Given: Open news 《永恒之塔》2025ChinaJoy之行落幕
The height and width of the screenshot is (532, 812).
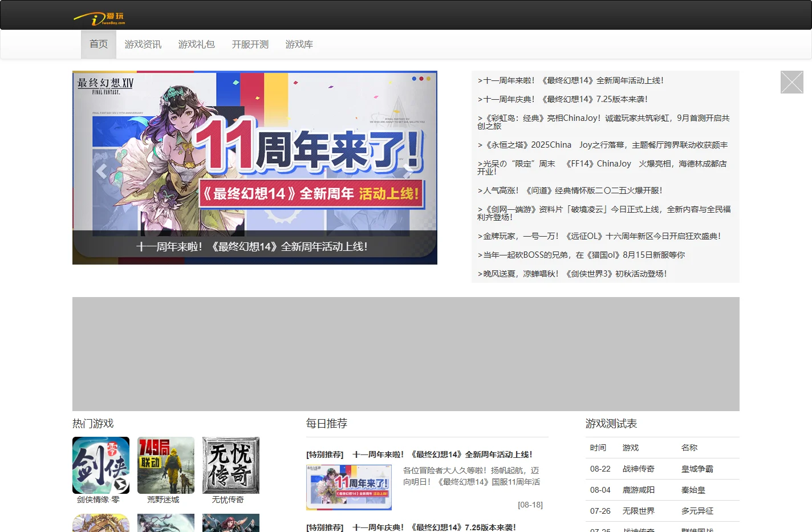Looking at the screenshot, I should [603, 145].
